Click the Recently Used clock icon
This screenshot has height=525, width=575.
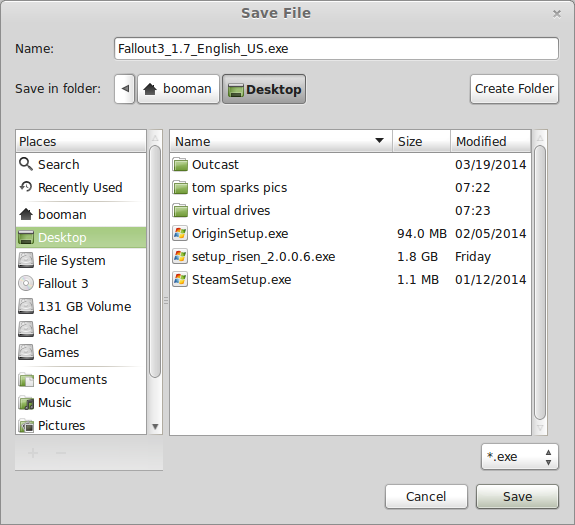(x=26, y=187)
